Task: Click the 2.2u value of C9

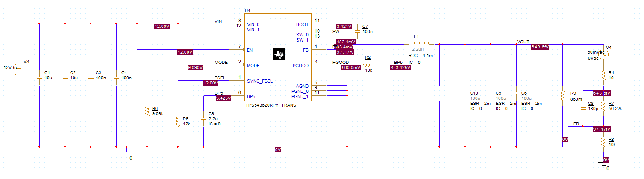Action: [212, 119]
